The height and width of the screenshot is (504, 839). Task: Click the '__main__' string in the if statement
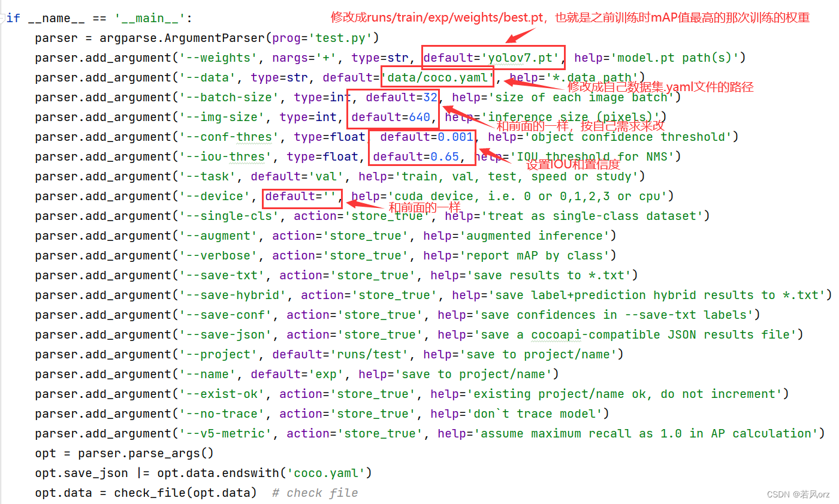pos(150,18)
